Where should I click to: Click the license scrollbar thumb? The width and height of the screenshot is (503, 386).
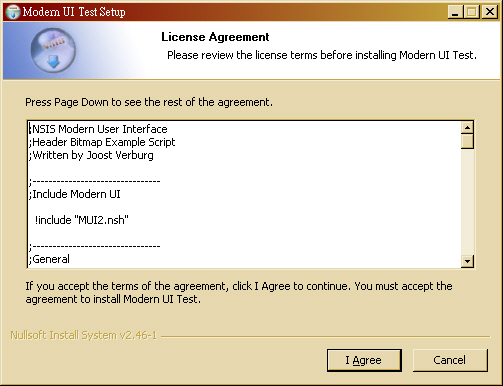click(x=467, y=141)
